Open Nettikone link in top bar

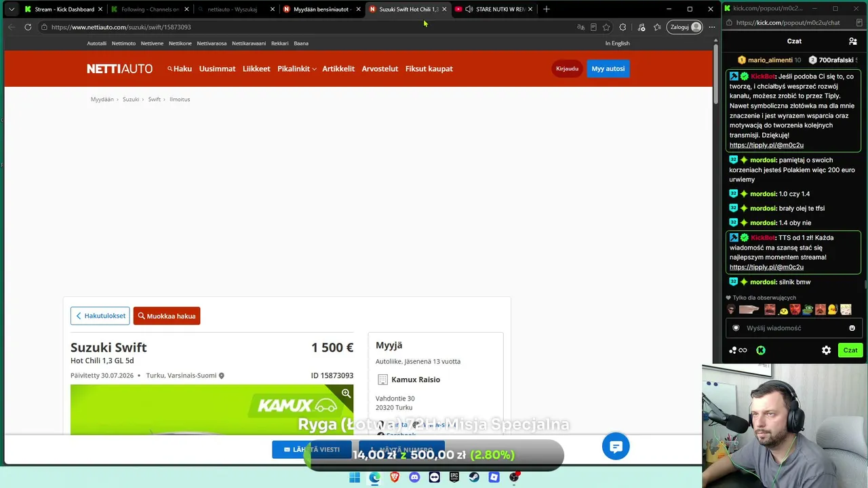point(180,43)
